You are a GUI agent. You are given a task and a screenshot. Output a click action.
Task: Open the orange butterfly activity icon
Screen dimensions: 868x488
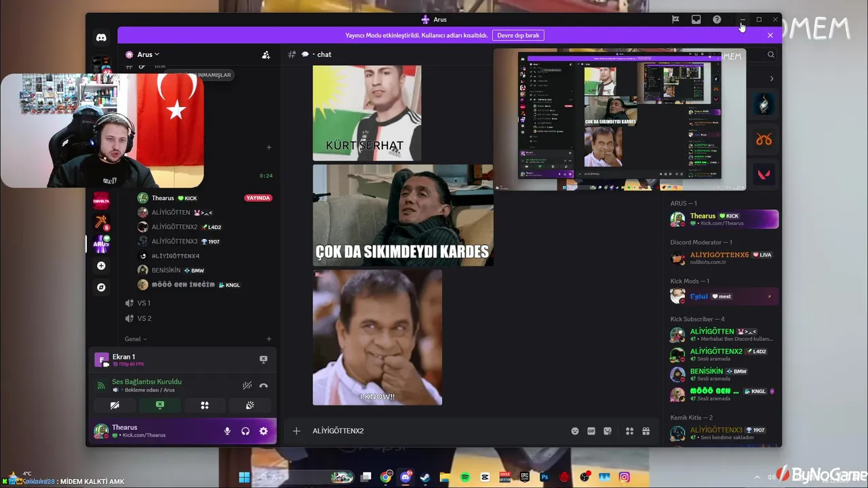coord(764,140)
